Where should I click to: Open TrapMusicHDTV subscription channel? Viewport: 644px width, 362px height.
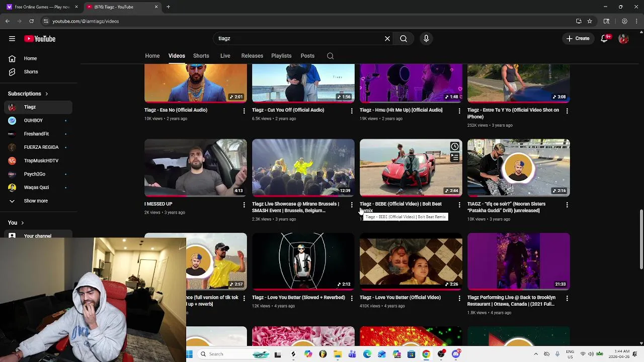tap(38, 160)
